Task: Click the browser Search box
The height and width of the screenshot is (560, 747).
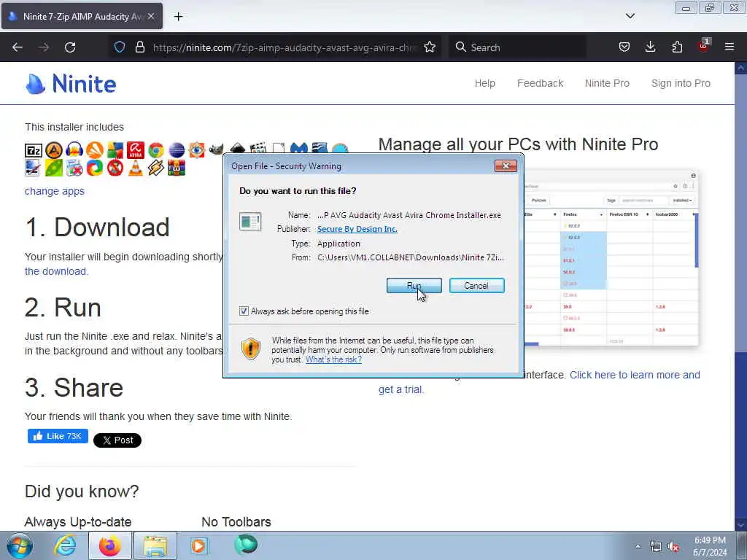Action: pyautogui.click(x=517, y=47)
